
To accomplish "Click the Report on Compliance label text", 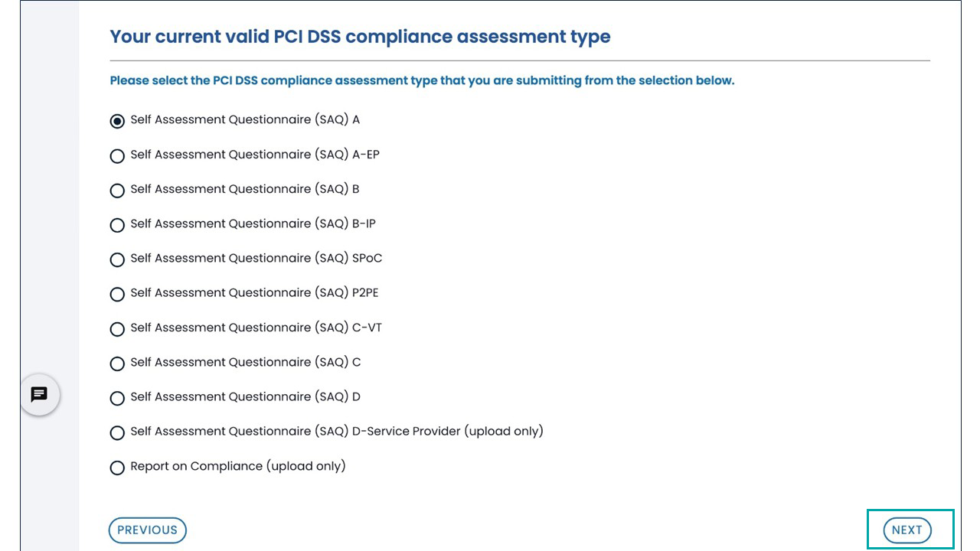I will (238, 466).
